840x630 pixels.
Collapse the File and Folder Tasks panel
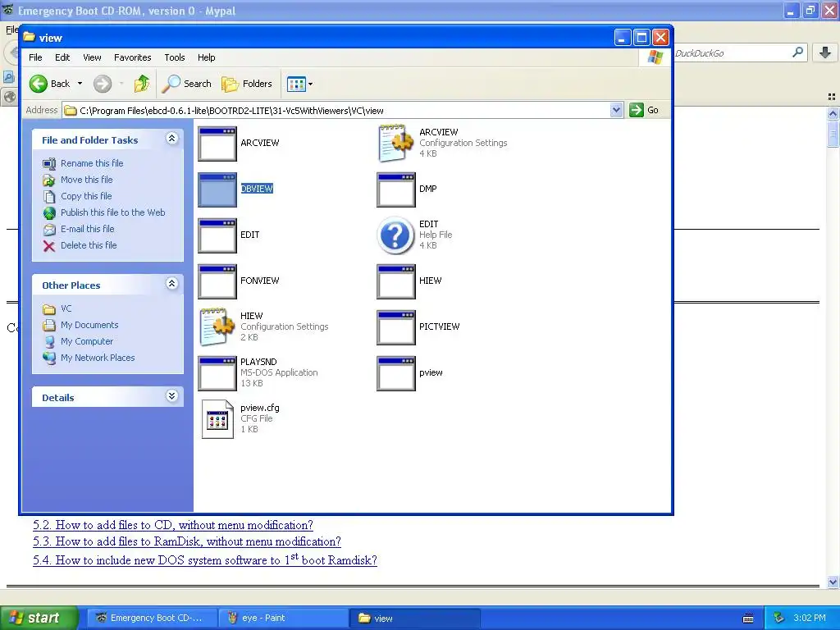pos(171,139)
